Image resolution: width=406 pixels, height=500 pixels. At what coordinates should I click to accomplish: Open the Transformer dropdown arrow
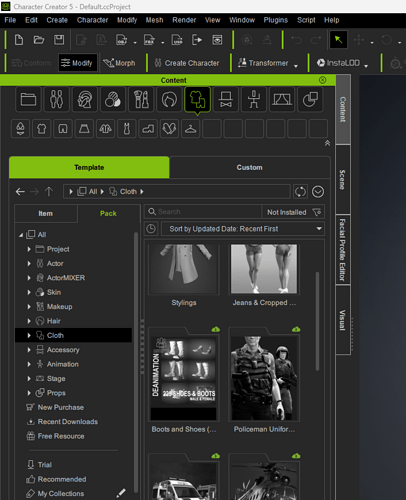click(x=296, y=66)
